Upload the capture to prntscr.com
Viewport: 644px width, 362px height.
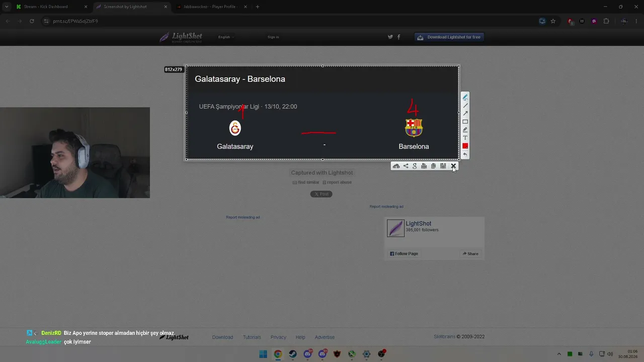click(396, 166)
